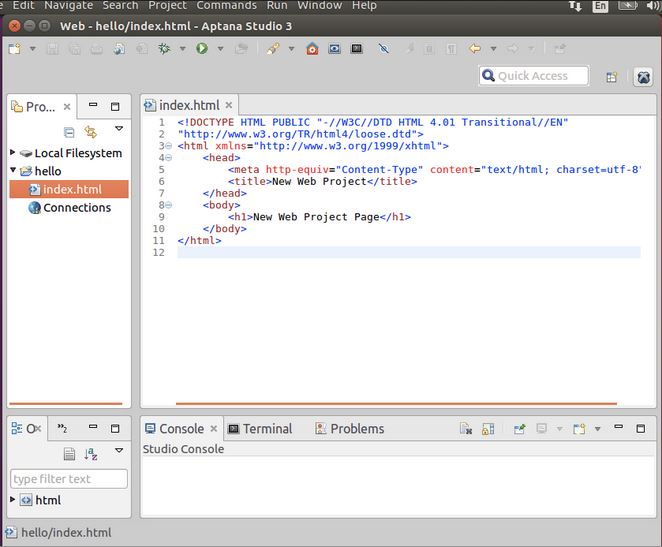Open the Commands menu
The height and width of the screenshot is (547, 662).
click(226, 5)
